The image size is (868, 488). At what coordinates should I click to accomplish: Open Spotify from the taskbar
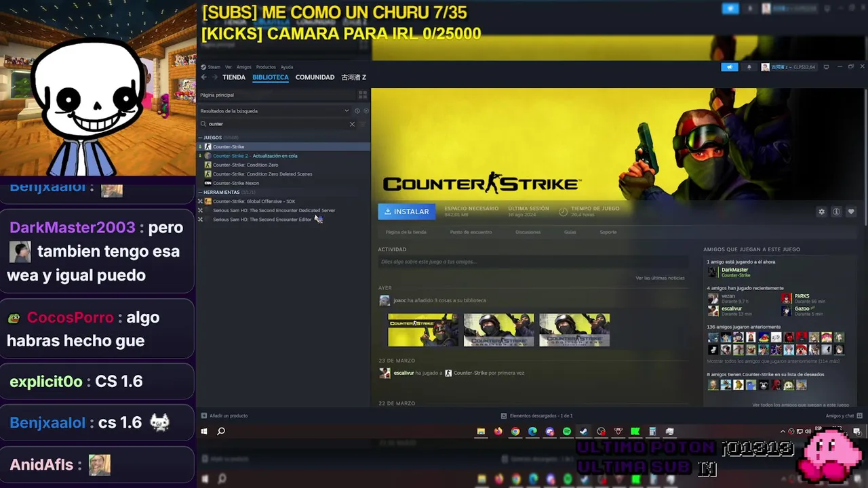coord(567,431)
